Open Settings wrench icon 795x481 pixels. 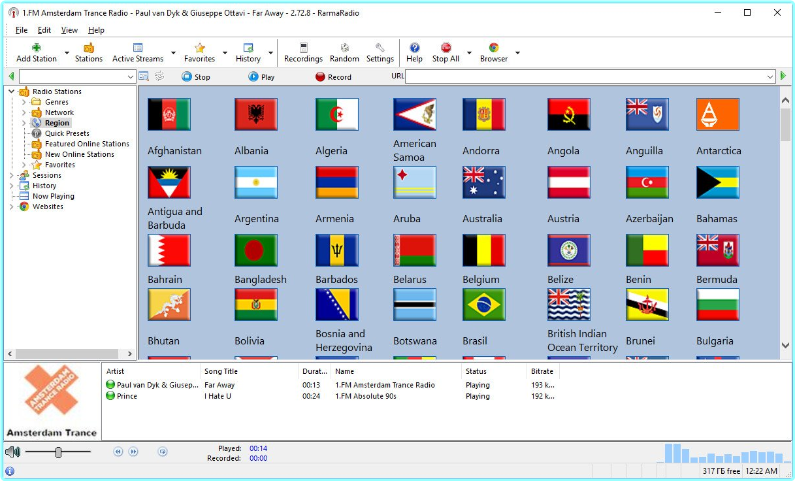(380, 48)
